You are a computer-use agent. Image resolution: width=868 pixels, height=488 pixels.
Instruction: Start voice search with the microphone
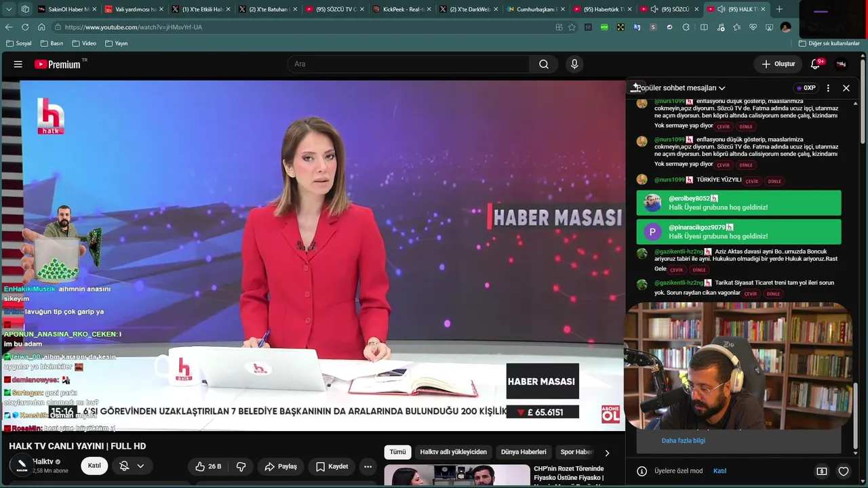click(574, 64)
